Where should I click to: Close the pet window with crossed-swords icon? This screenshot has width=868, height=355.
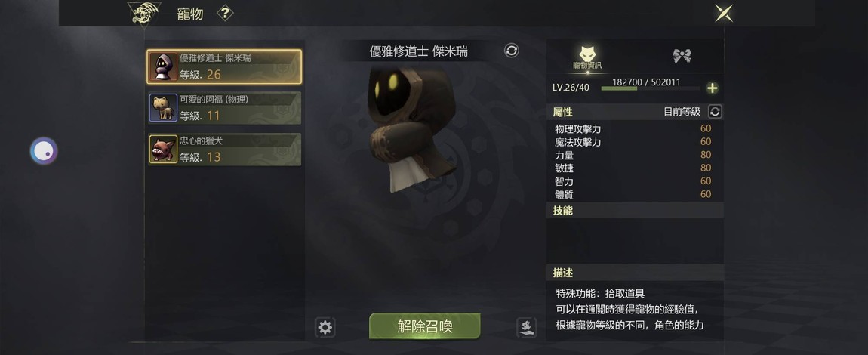[724, 14]
